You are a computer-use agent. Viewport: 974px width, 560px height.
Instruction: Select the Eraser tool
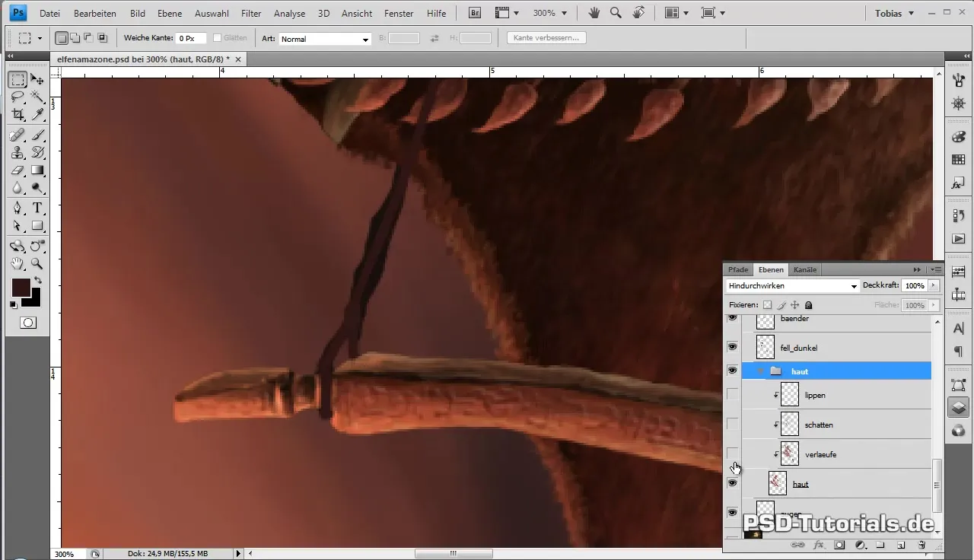(x=18, y=170)
